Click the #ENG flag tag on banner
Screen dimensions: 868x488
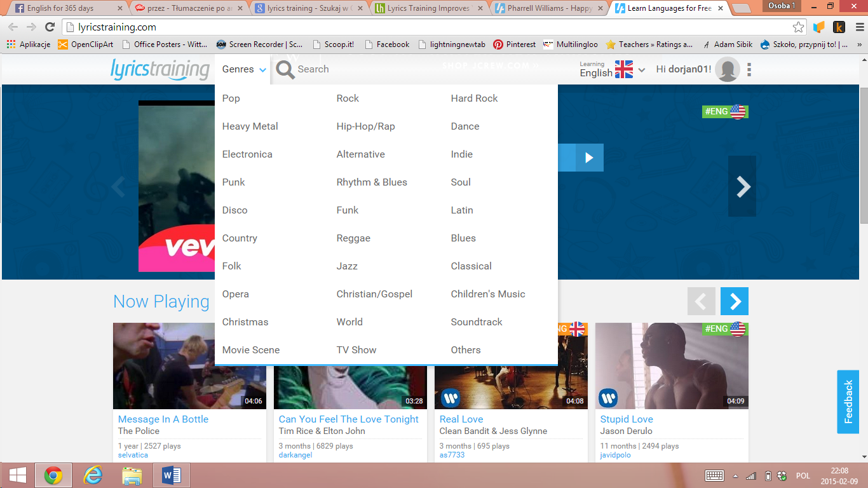pos(725,112)
